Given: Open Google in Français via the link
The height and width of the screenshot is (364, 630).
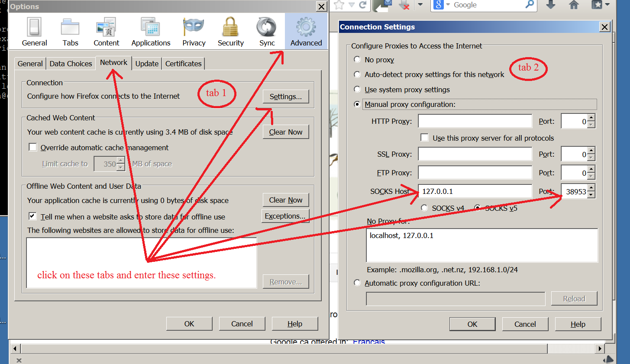Looking at the screenshot, I should pyautogui.click(x=368, y=341).
